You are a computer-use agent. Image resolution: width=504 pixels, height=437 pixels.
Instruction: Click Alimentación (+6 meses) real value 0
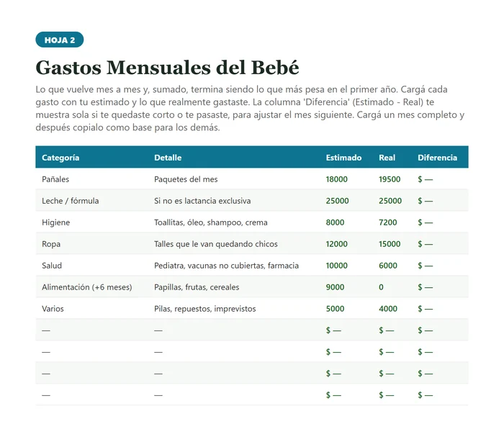(x=381, y=287)
